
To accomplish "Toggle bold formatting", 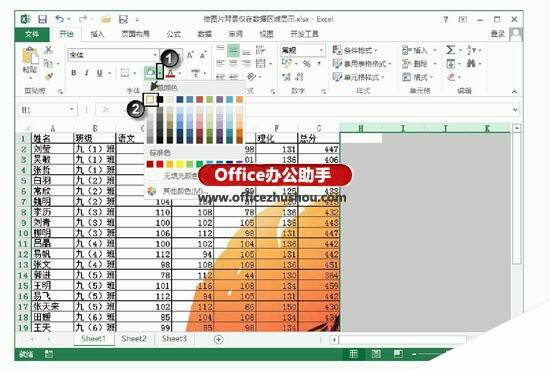I will pyautogui.click(x=74, y=73).
